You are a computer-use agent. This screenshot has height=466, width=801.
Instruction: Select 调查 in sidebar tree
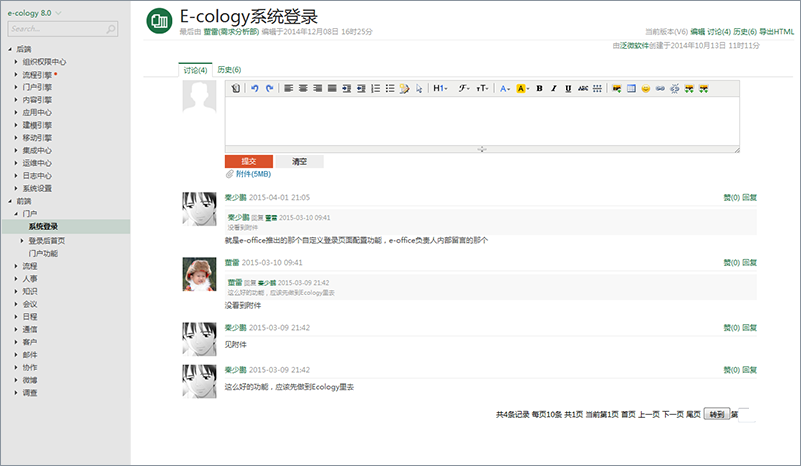point(30,393)
